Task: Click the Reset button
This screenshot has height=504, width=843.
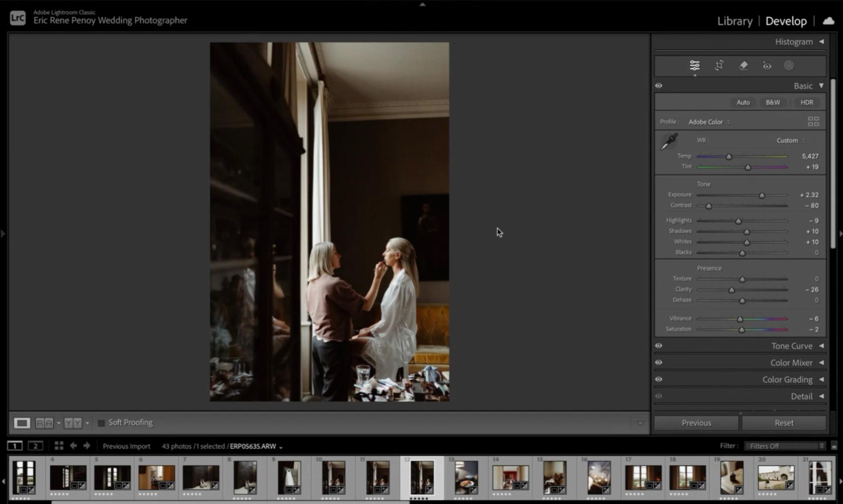Action: pyautogui.click(x=784, y=423)
